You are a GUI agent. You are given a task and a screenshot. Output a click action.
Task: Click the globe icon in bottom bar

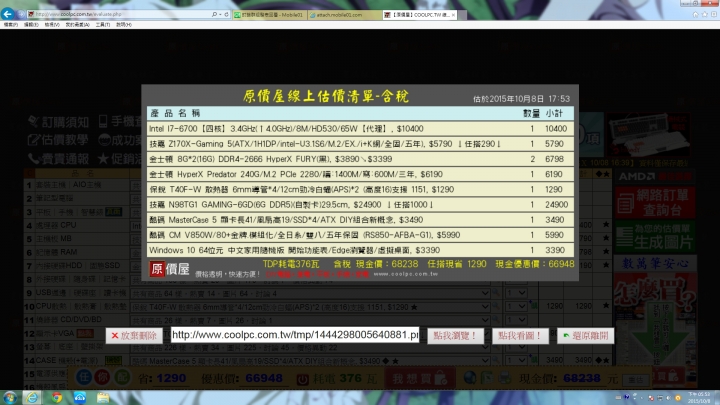coord(469,378)
